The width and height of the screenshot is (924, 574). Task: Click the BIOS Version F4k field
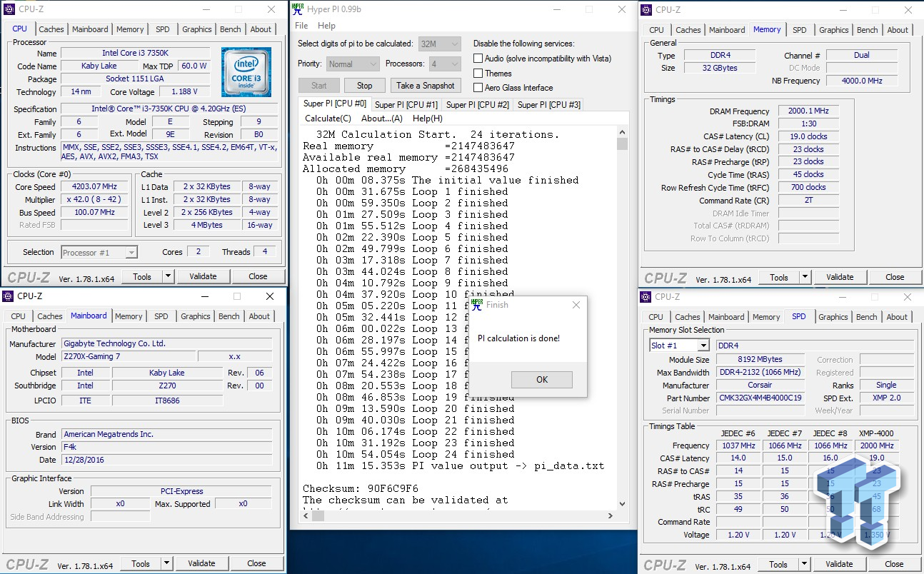click(166, 447)
